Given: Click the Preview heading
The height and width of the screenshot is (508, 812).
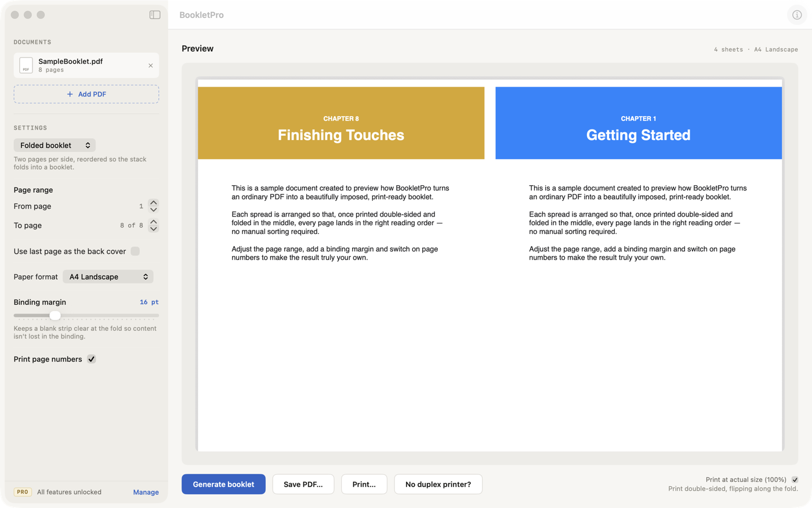Looking at the screenshot, I should click(x=197, y=49).
